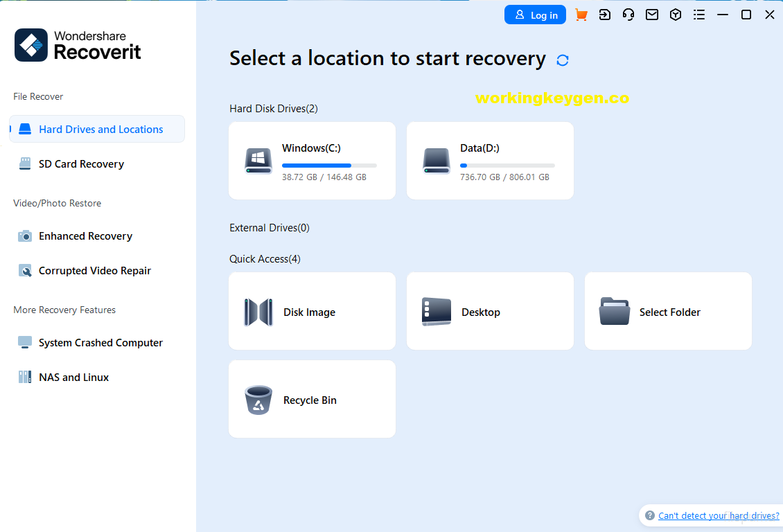Click the cube-shaped product icon
The image size is (783, 532).
(x=676, y=14)
